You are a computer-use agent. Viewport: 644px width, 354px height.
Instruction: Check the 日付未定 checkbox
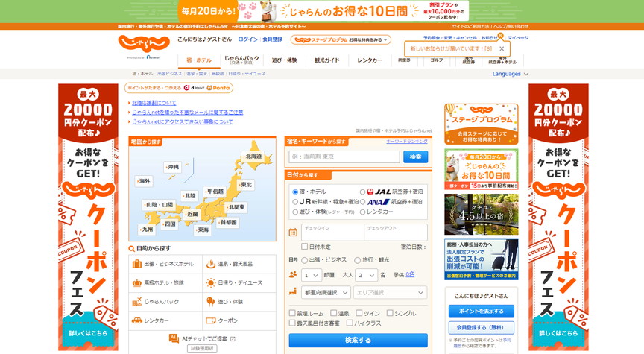[304, 247]
